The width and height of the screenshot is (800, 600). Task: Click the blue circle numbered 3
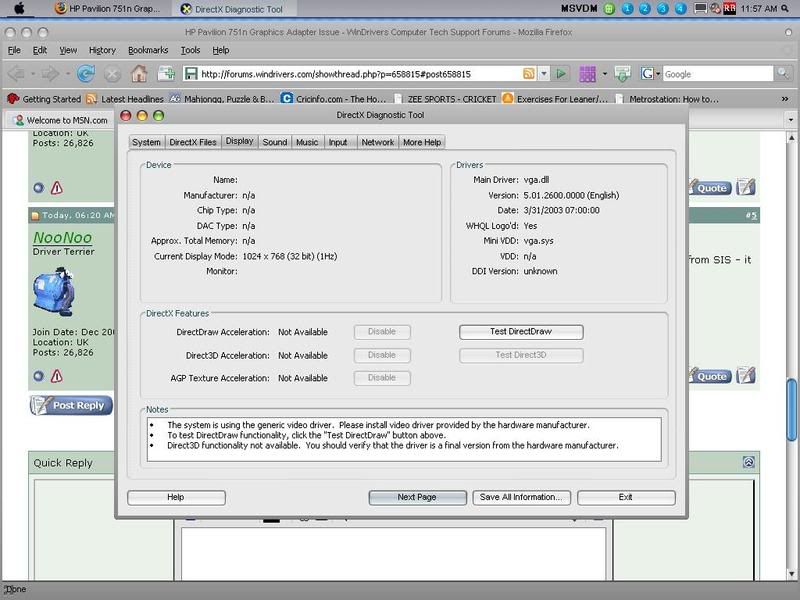[663, 9]
